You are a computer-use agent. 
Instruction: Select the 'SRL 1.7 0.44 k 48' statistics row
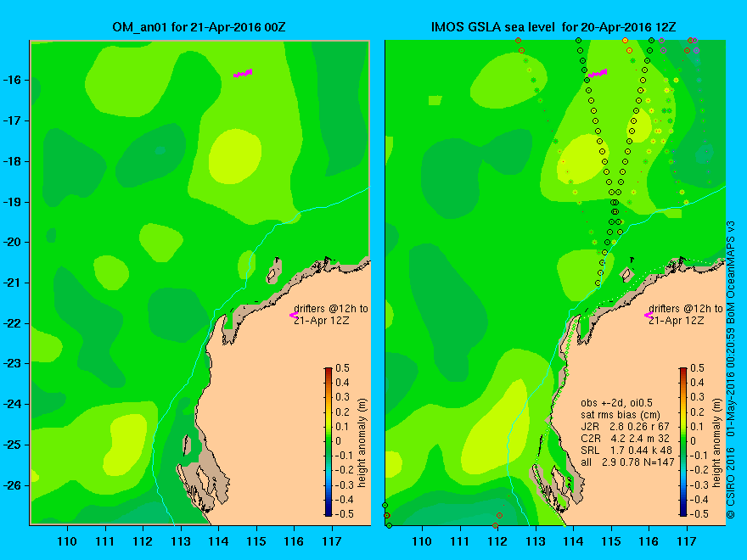[626, 451]
